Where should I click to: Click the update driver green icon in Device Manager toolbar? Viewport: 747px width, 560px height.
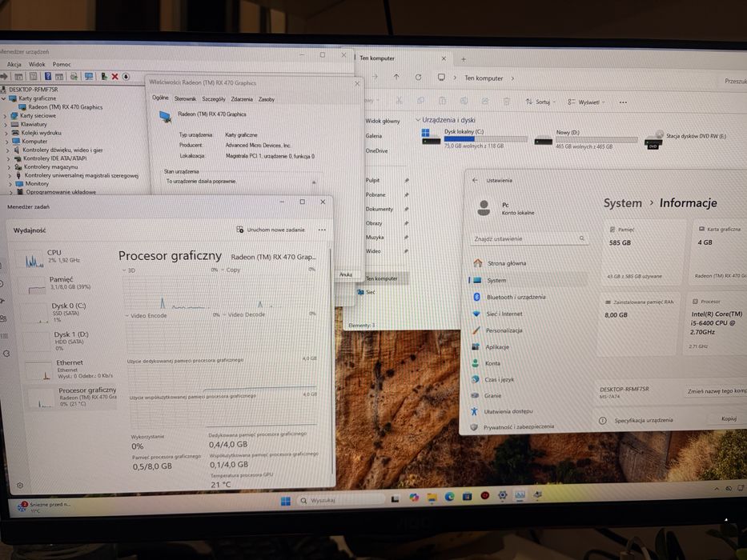[x=103, y=76]
